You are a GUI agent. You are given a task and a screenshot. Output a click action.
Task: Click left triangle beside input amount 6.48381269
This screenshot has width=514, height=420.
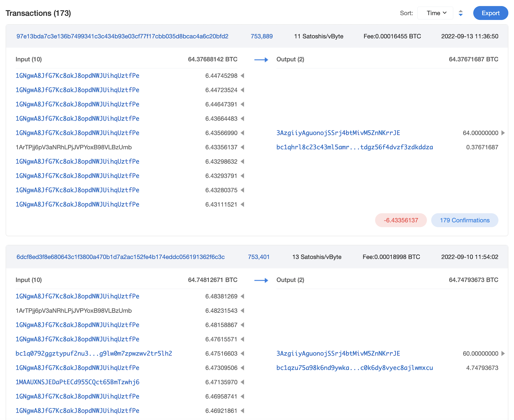243,296
